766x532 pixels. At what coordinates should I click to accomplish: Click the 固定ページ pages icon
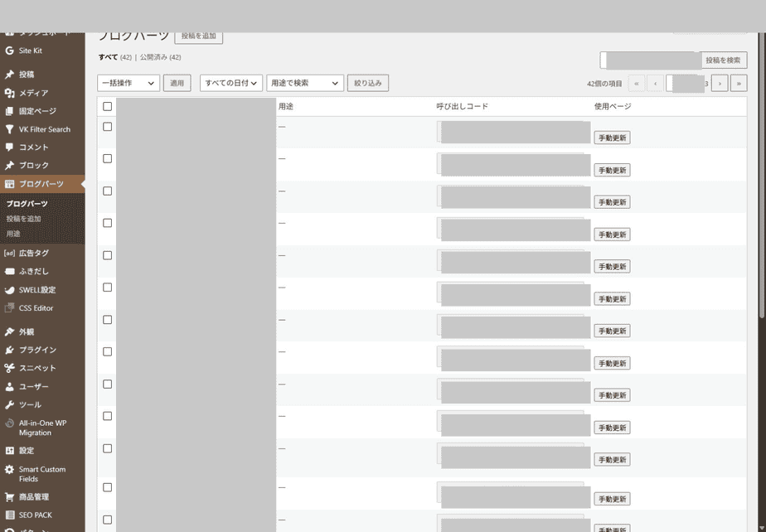pos(9,111)
